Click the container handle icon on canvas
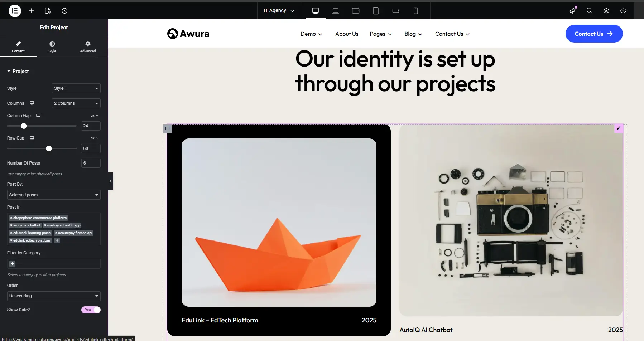The height and width of the screenshot is (341, 644). [167, 128]
